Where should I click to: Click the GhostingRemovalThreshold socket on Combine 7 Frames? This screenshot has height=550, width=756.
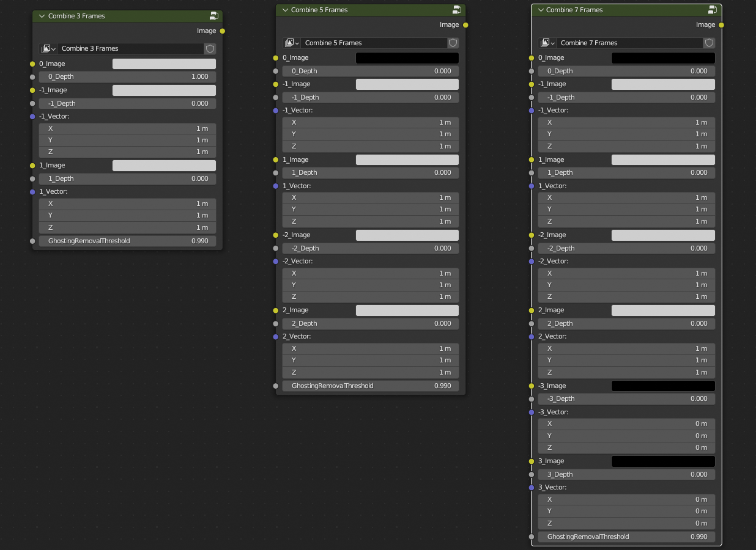(533, 537)
